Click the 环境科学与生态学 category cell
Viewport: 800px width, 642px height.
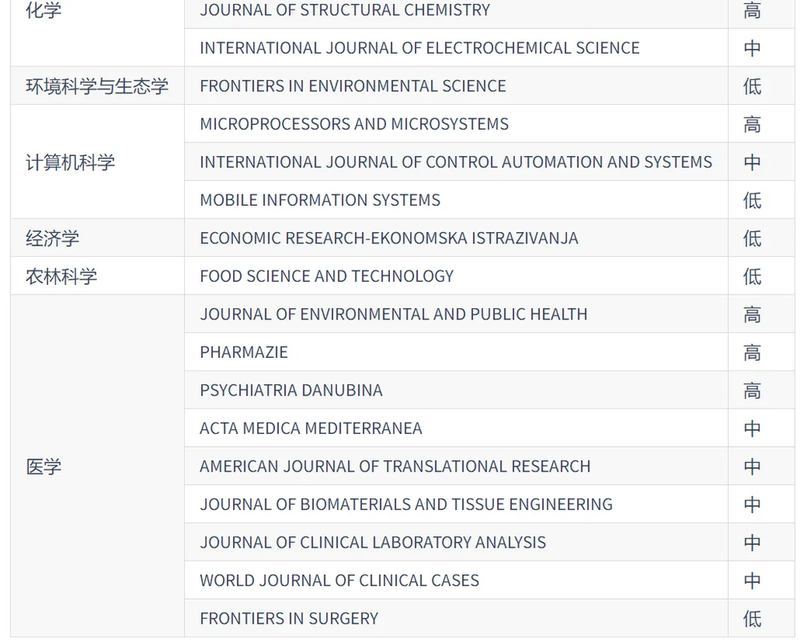pyautogui.click(x=97, y=86)
